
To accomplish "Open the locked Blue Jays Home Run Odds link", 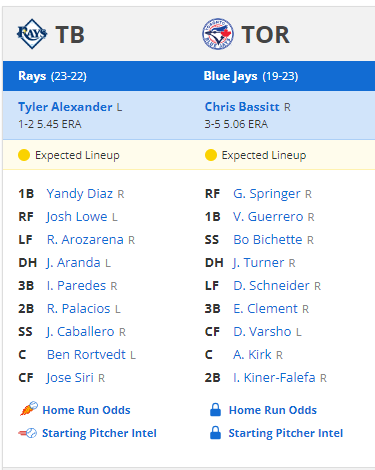I will click(273, 410).
